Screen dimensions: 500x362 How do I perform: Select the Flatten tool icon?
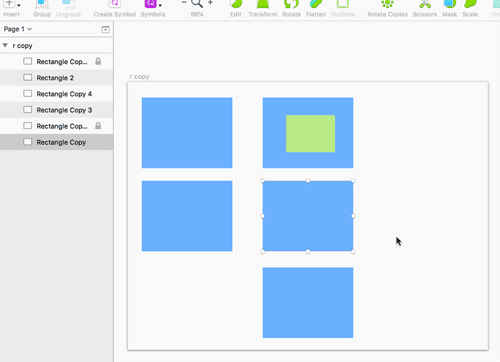pyautogui.click(x=316, y=4)
